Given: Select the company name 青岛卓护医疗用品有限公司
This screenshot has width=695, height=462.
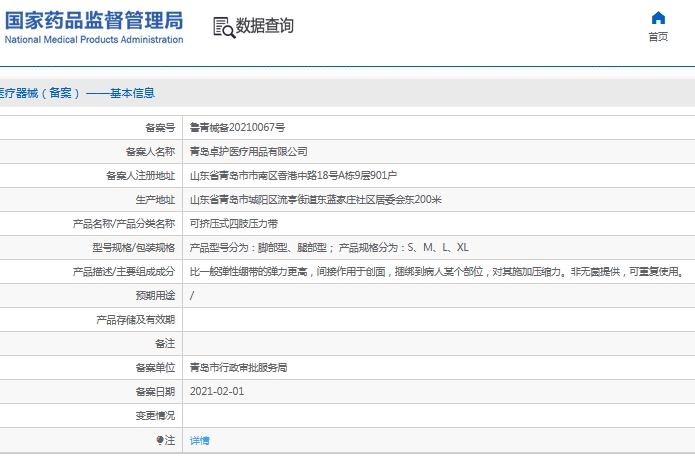Looking at the screenshot, I should (249, 152).
